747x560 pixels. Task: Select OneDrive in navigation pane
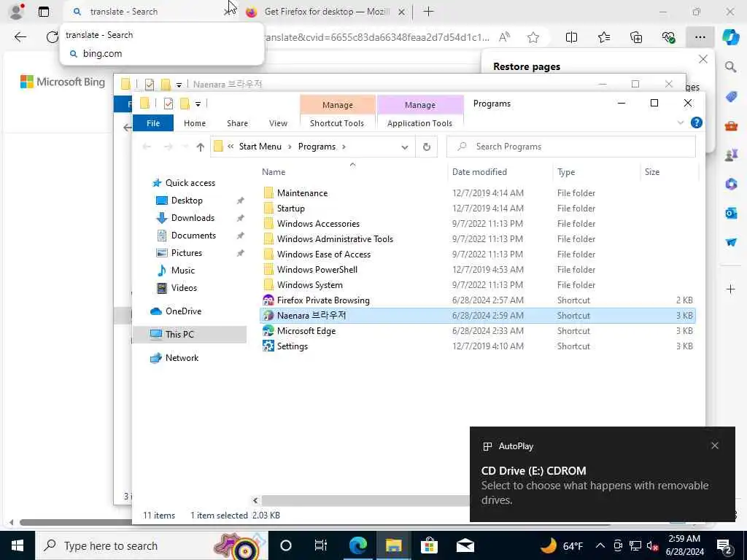tap(183, 311)
